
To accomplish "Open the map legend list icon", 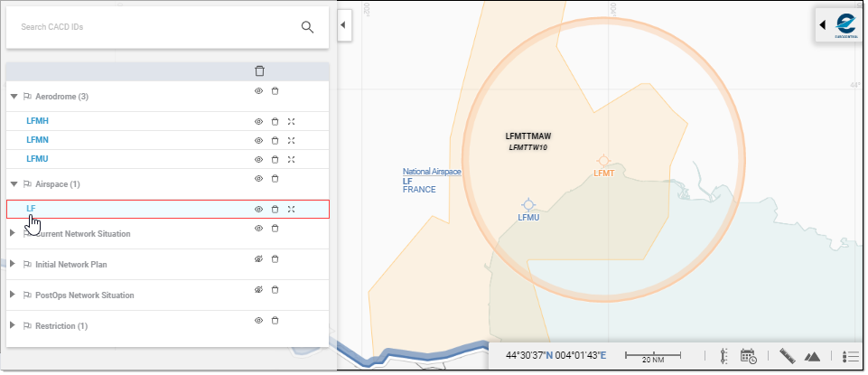I will point(849,357).
